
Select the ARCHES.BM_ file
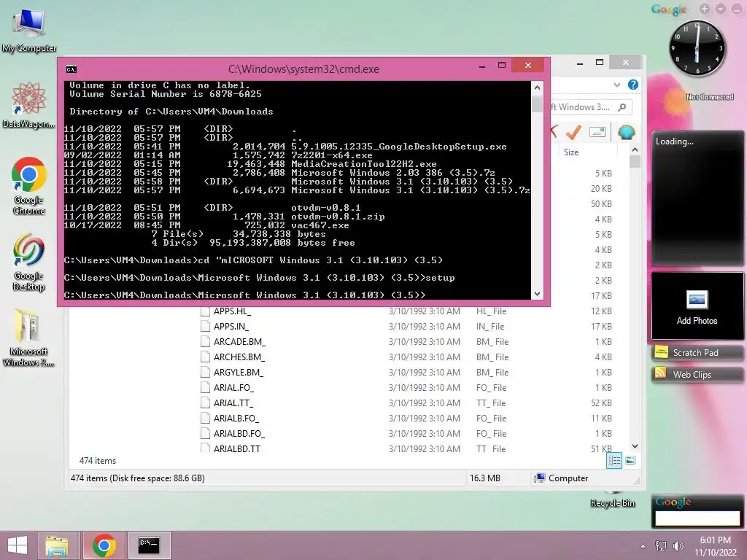pos(239,357)
